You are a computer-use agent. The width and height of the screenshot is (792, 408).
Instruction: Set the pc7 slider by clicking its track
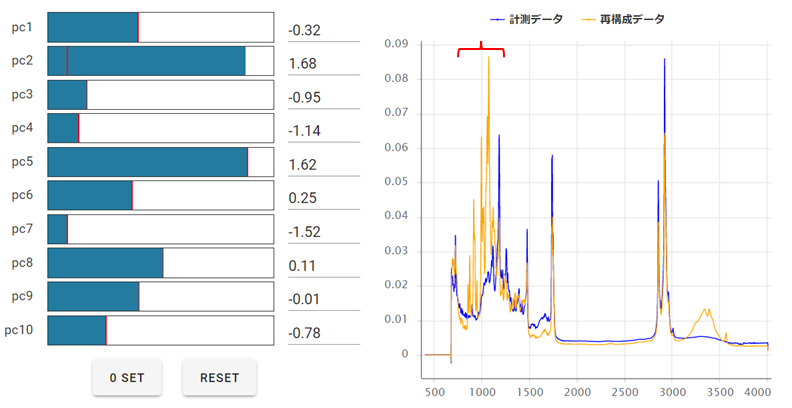[160, 230]
